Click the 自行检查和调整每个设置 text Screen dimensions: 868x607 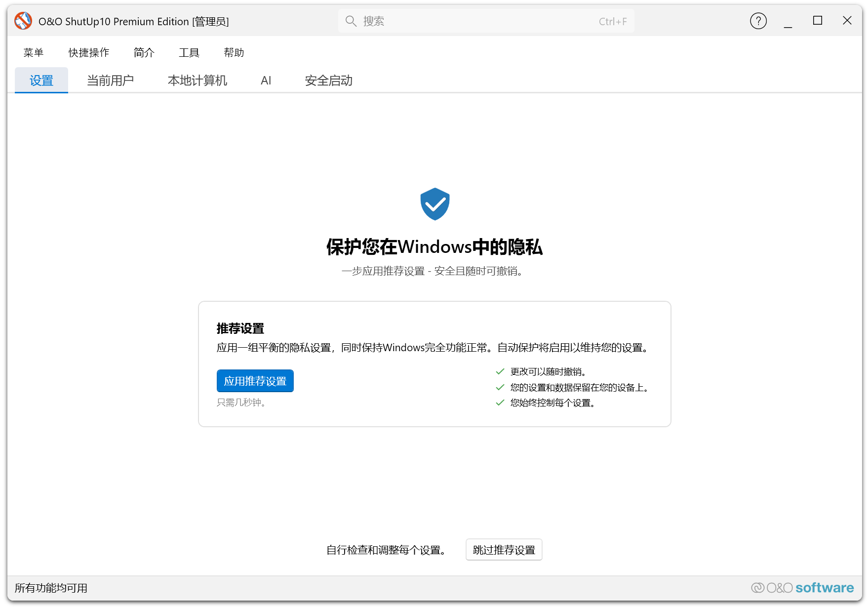click(386, 550)
